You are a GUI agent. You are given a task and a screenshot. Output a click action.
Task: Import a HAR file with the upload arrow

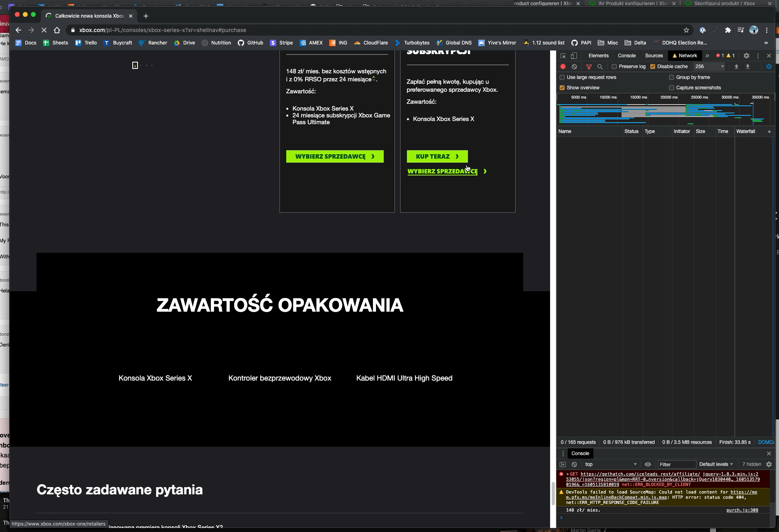736,66
